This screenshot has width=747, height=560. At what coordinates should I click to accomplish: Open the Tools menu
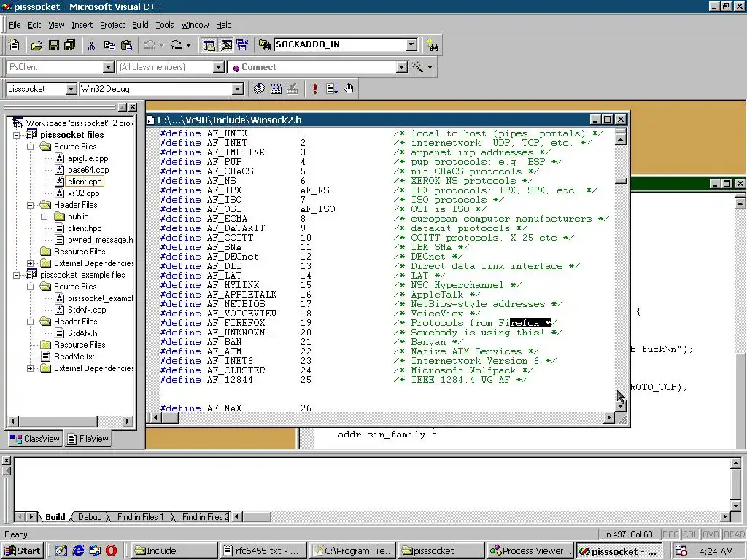(x=164, y=25)
